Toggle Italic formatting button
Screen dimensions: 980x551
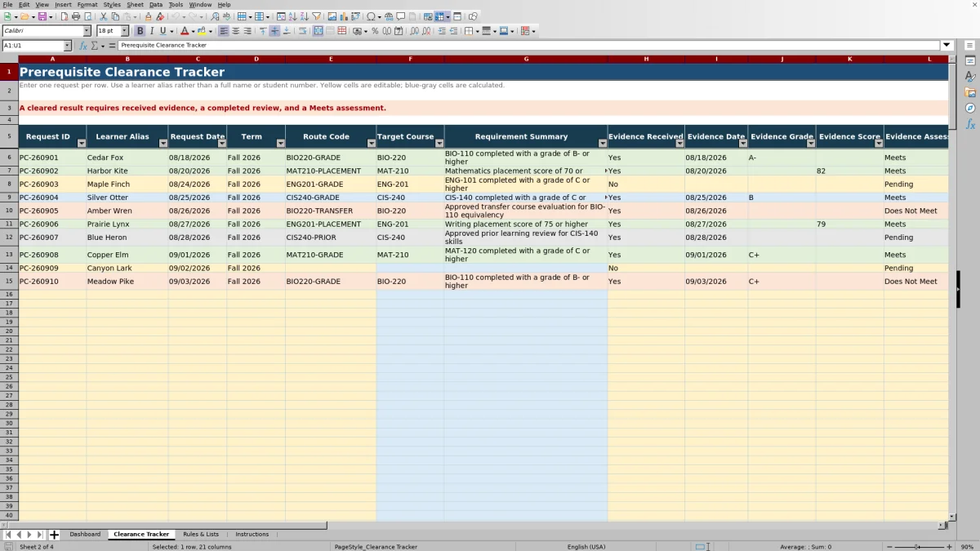[x=152, y=31]
